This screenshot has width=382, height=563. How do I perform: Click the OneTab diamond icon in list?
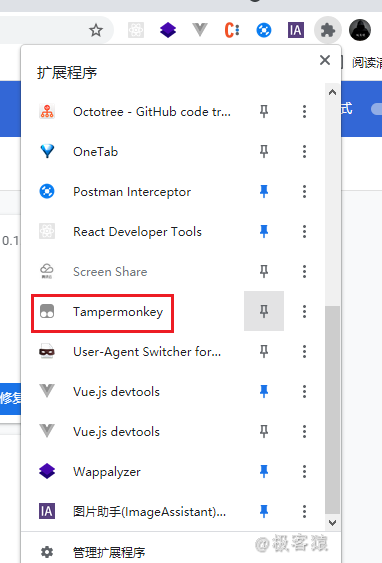[47, 152]
